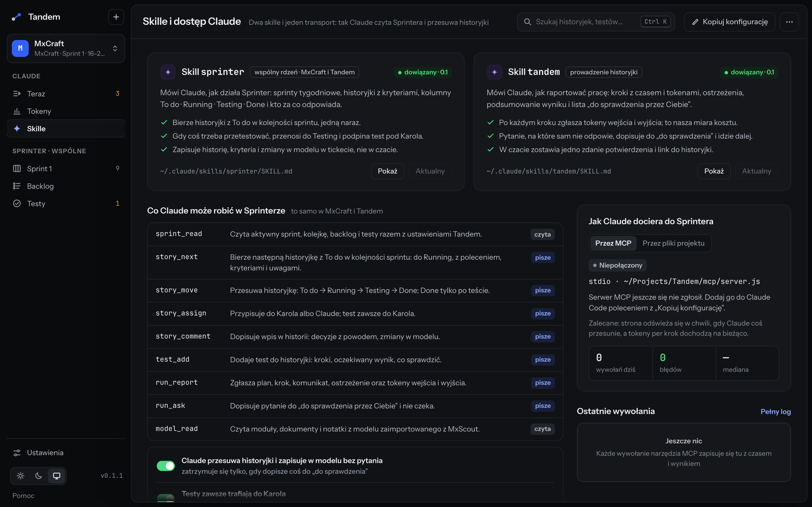Click the tandem skill sparkle icon
812x507 pixels.
(495, 72)
